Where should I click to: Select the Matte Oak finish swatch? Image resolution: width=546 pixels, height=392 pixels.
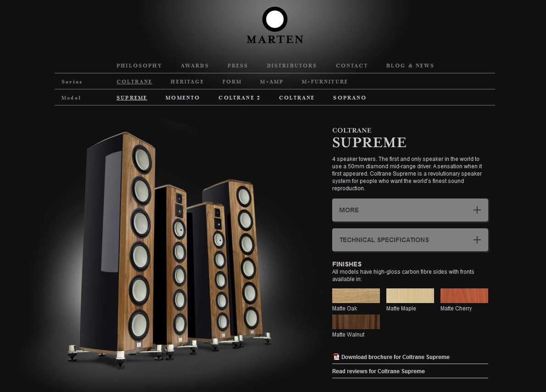(356, 296)
